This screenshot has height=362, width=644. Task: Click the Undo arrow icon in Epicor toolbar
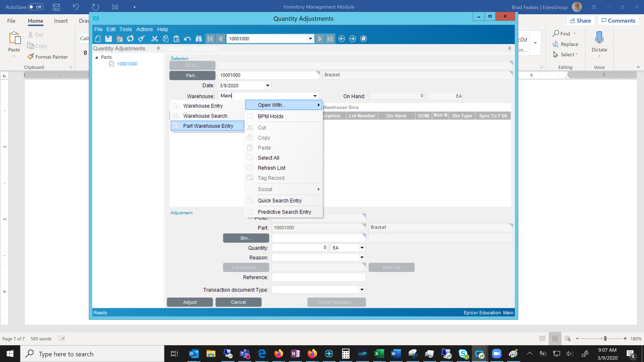[187, 39]
